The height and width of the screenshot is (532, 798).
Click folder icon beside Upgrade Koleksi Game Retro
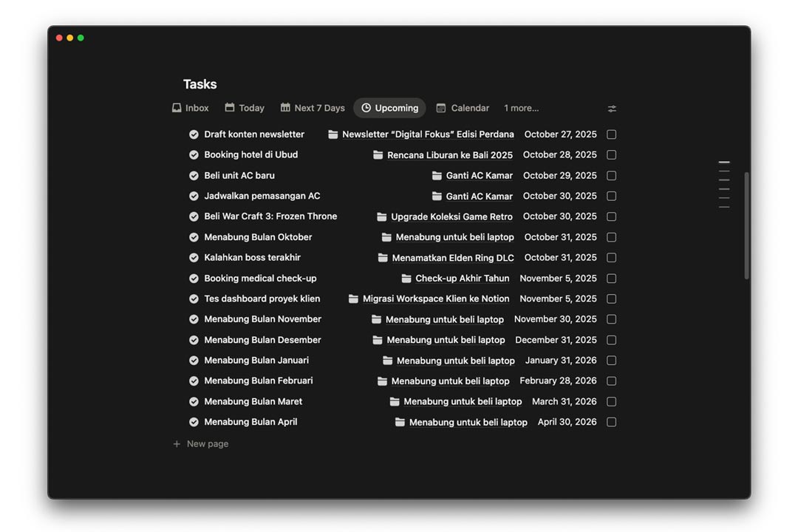click(x=382, y=216)
